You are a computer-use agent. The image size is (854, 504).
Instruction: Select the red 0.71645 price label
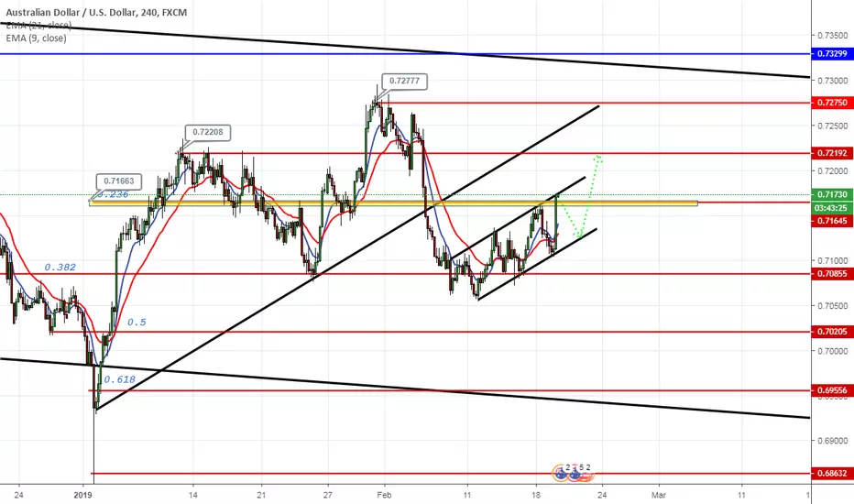point(832,221)
